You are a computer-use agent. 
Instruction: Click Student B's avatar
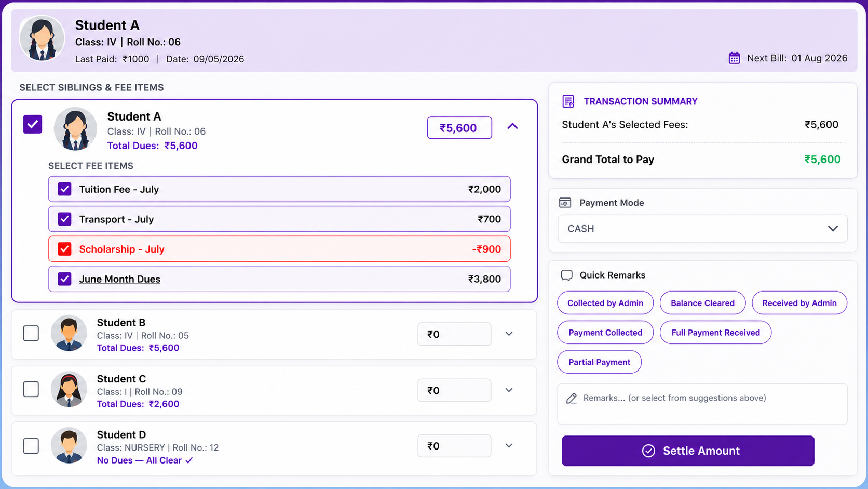tap(69, 333)
